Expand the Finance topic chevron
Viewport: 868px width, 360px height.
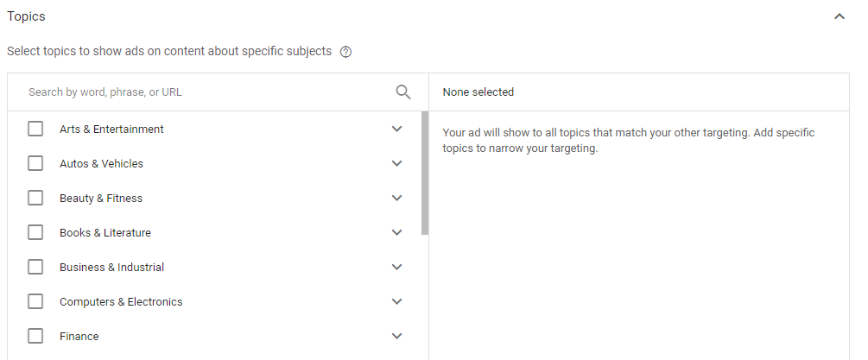point(396,336)
